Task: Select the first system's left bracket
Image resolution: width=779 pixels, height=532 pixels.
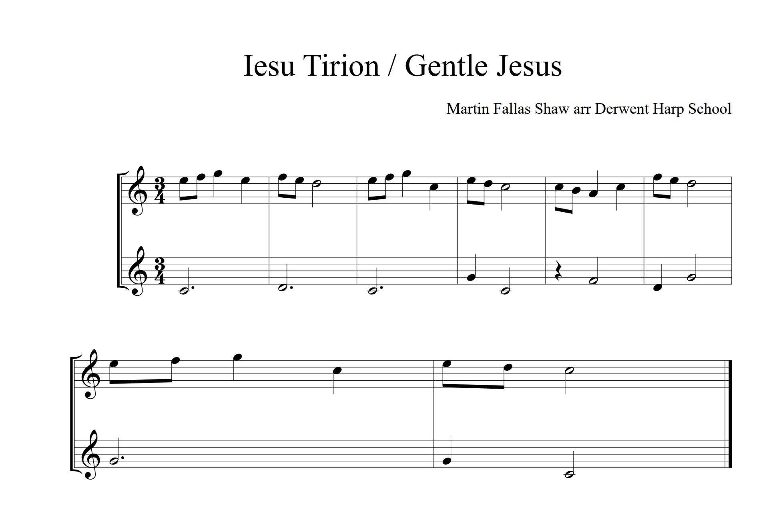Action: tap(119, 231)
